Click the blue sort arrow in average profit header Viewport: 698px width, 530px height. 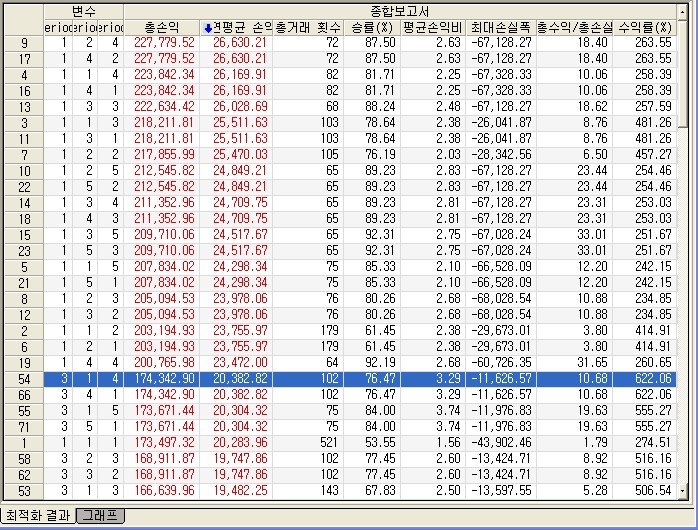tap(208, 27)
